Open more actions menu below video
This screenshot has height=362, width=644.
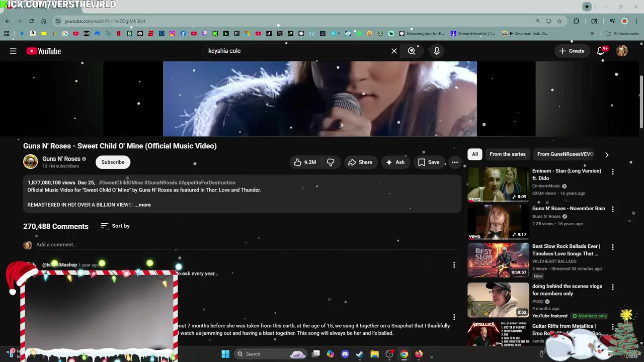pyautogui.click(x=455, y=162)
